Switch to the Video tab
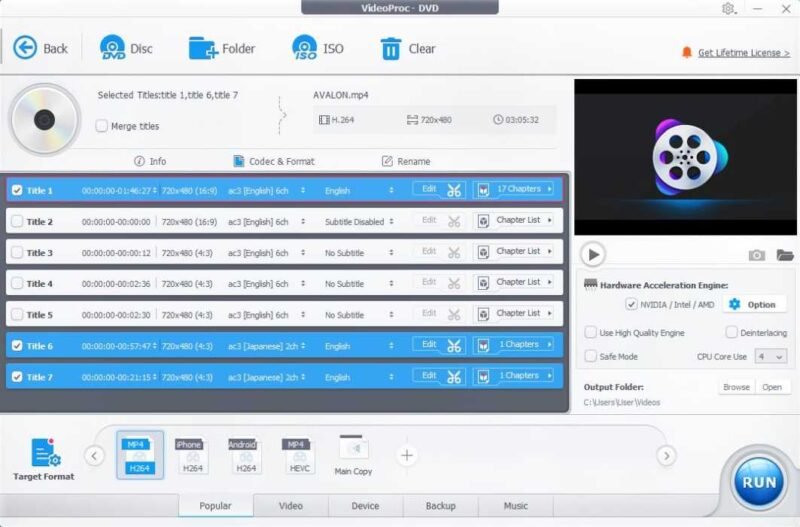800x527 pixels. point(291,506)
